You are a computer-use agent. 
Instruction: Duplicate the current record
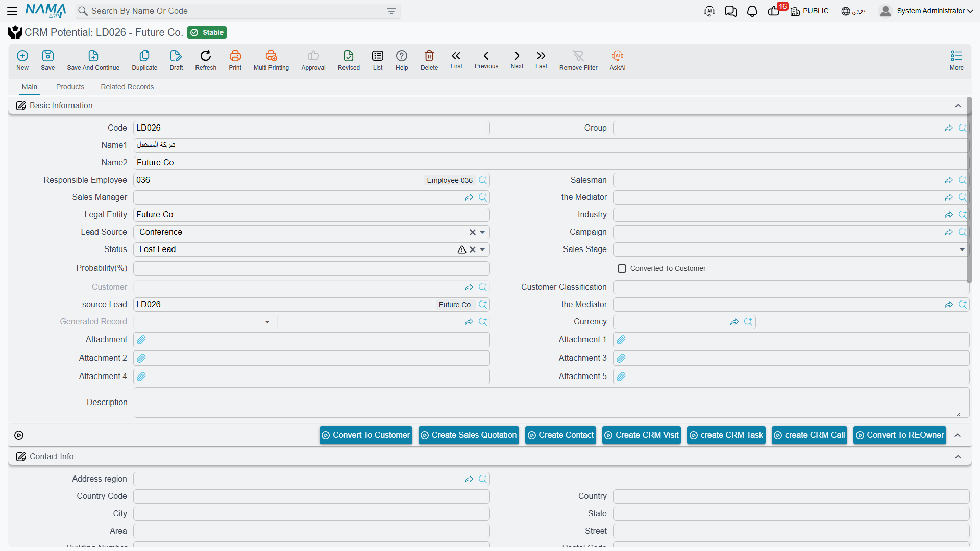pos(144,60)
